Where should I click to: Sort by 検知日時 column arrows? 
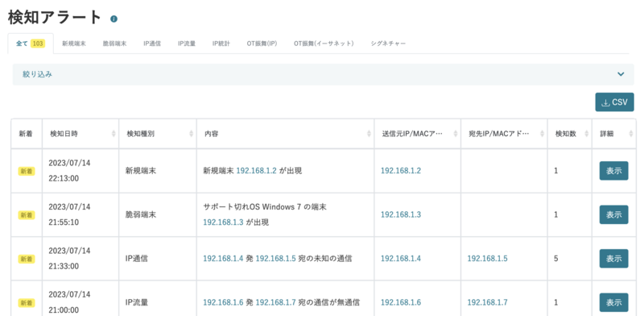point(114,134)
